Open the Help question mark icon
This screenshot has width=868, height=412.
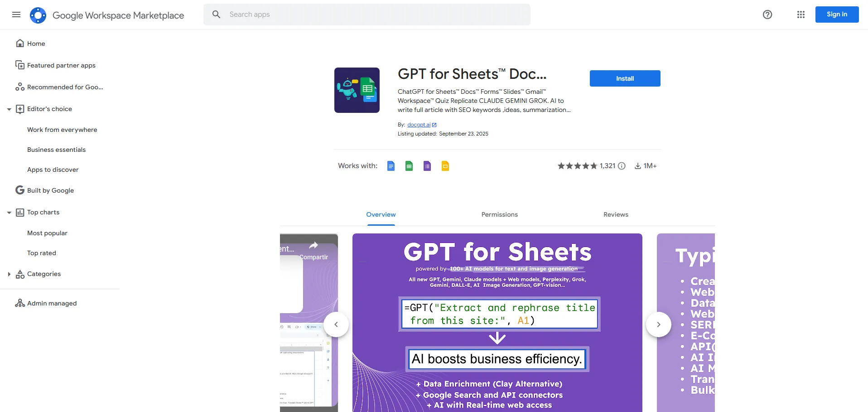pyautogui.click(x=767, y=15)
